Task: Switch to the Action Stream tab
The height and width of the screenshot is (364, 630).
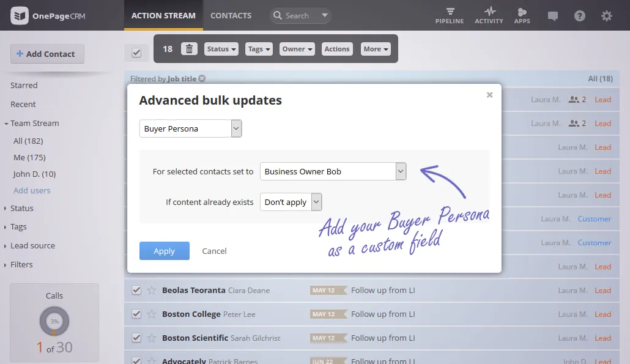Action: (163, 15)
